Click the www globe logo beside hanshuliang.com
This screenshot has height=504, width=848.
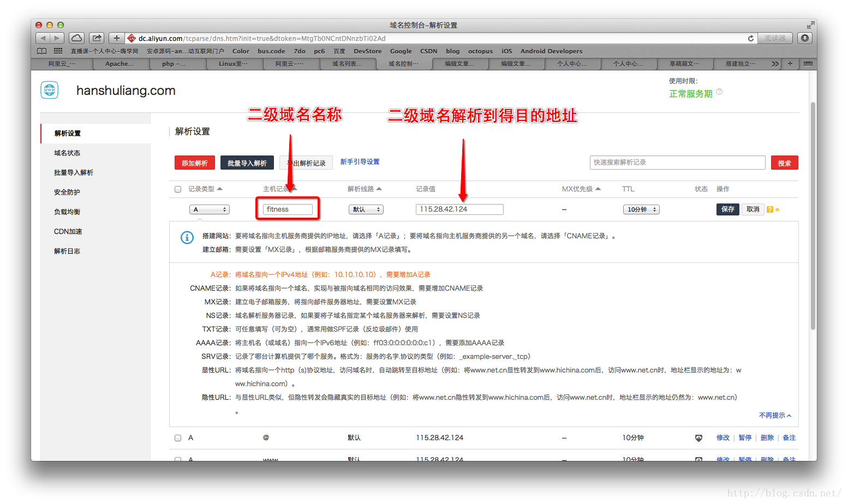coord(50,90)
